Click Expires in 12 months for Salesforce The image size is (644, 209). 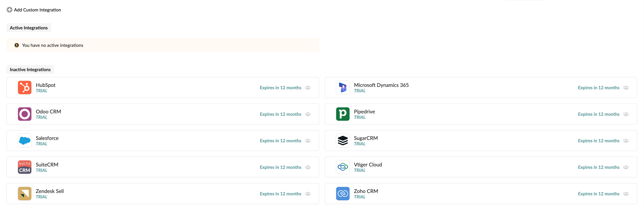(280, 141)
